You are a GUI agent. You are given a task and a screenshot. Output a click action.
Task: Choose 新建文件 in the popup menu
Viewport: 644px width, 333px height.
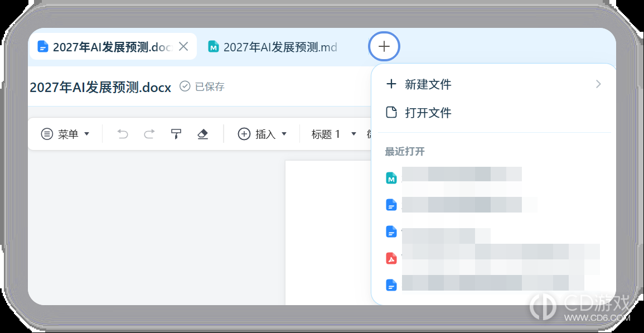[493, 84]
